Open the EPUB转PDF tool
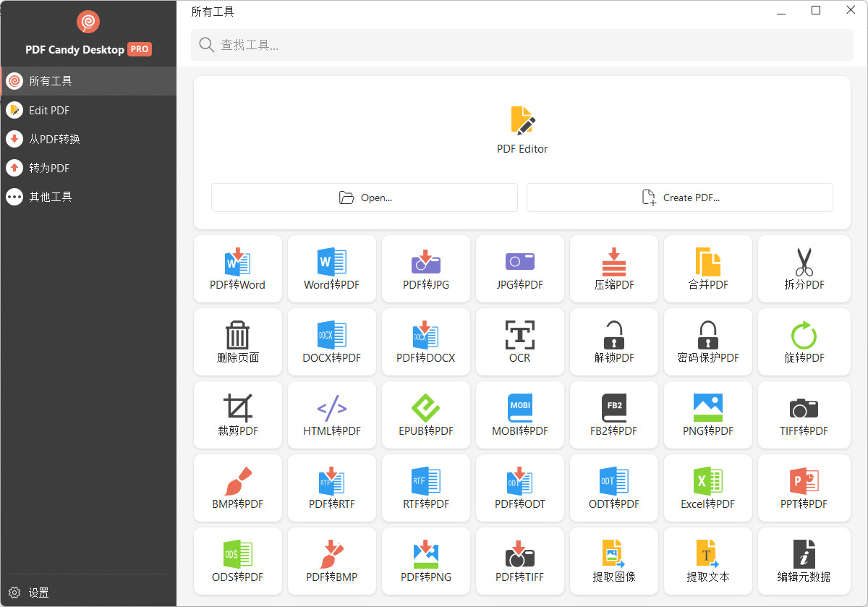 [x=426, y=415]
